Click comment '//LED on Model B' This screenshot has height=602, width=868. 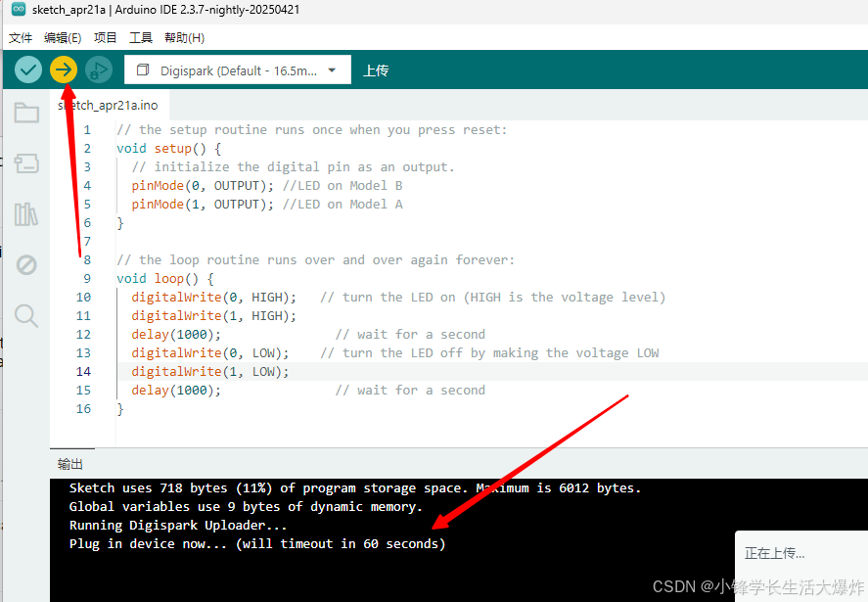(343, 186)
